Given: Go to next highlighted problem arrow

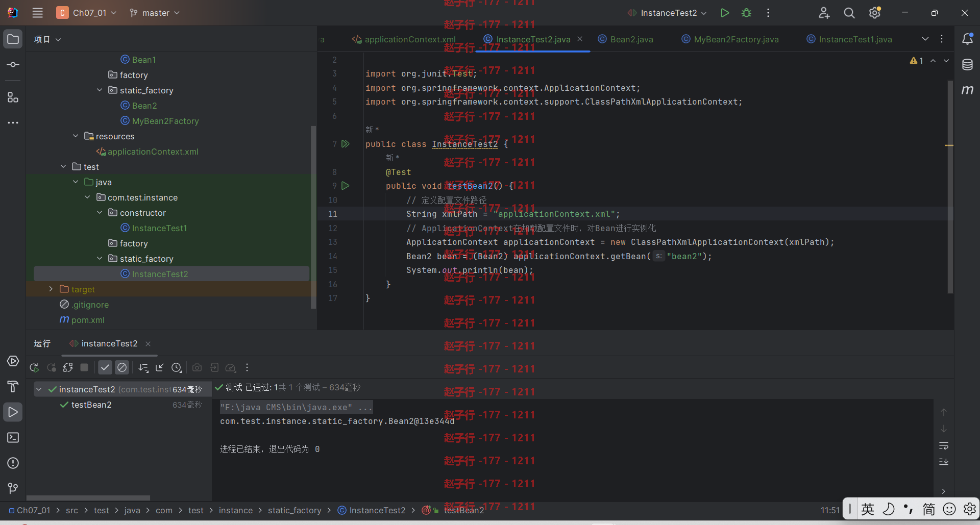Looking at the screenshot, I should tap(946, 61).
